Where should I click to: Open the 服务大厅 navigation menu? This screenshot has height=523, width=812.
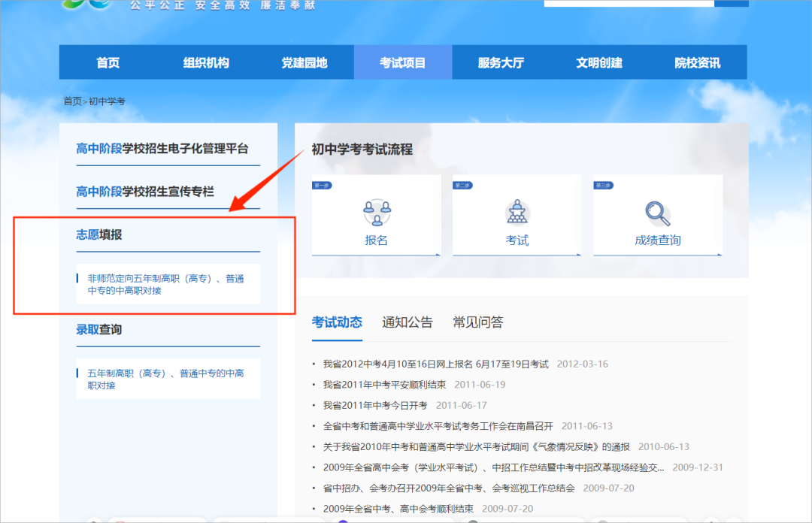501,62
